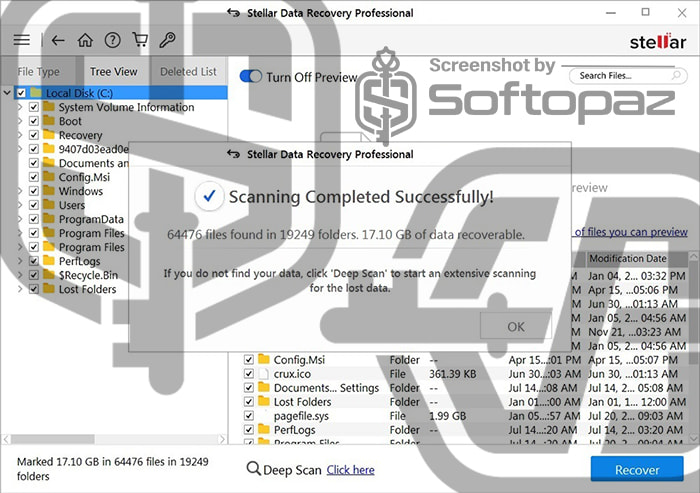700x493 pixels.
Task: Click the 1.99 GB size cell
Action: [447, 416]
